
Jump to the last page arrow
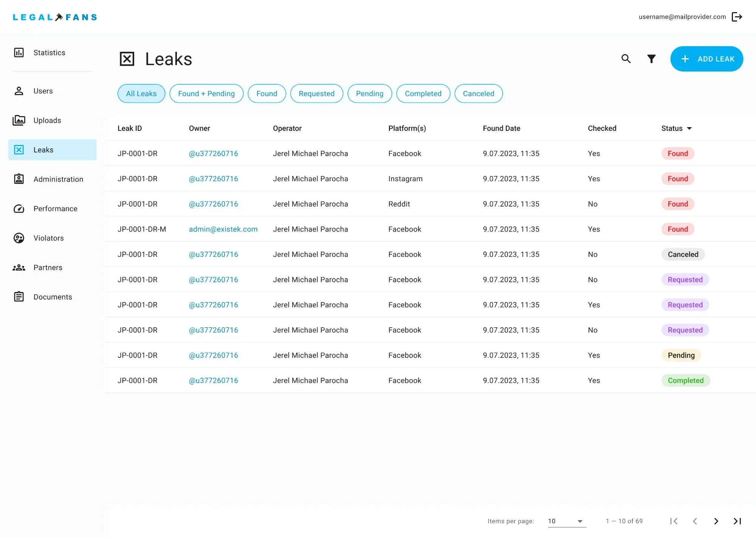[737, 521]
